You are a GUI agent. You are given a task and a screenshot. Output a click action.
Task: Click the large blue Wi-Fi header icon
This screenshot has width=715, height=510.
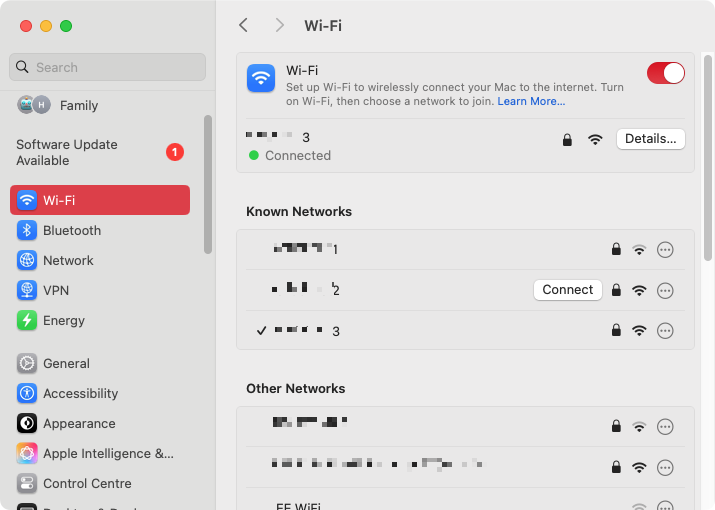[x=261, y=78]
